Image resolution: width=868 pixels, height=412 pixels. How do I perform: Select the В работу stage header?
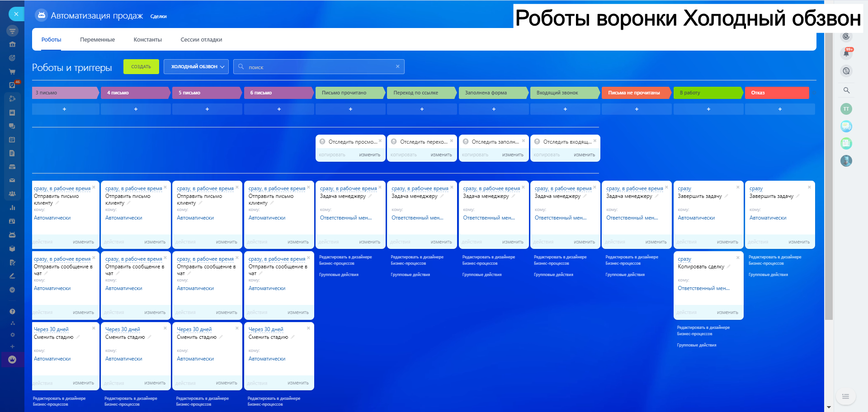tap(708, 93)
